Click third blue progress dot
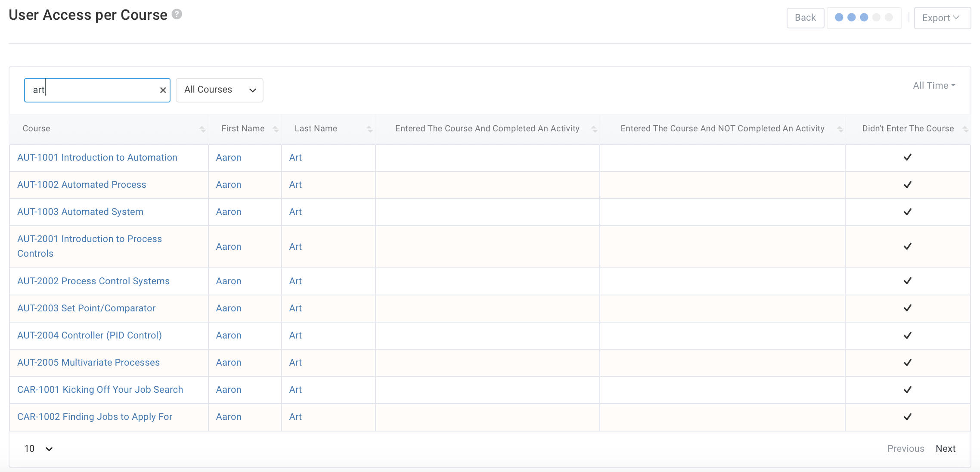 pos(864,18)
